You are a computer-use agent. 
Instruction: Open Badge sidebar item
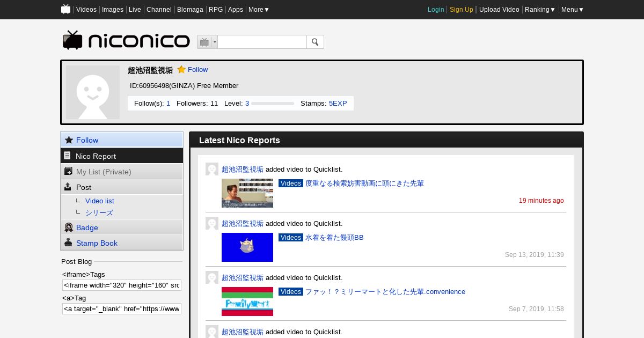coord(122,227)
